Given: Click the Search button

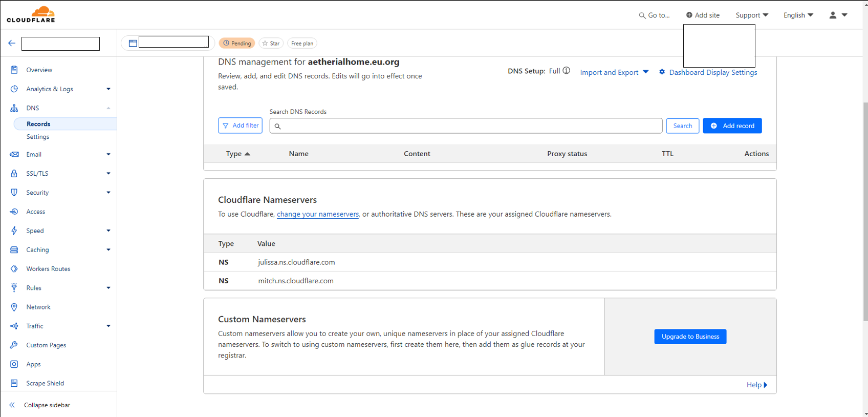Looking at the screenshot, I should 683,126.
